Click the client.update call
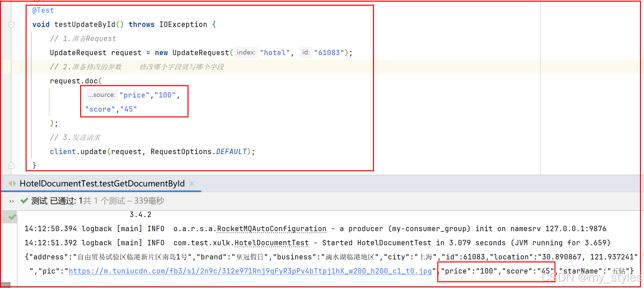This screenshot has height=288, width=644. (x=78, y=152)
